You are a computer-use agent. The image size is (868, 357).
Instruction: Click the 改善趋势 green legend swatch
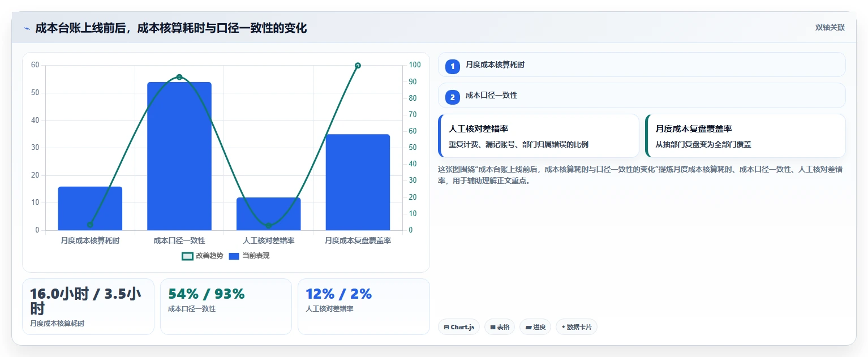pos(187,256)
